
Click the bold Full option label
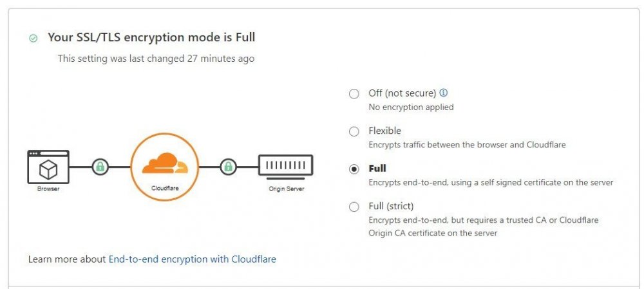(377, 169)
